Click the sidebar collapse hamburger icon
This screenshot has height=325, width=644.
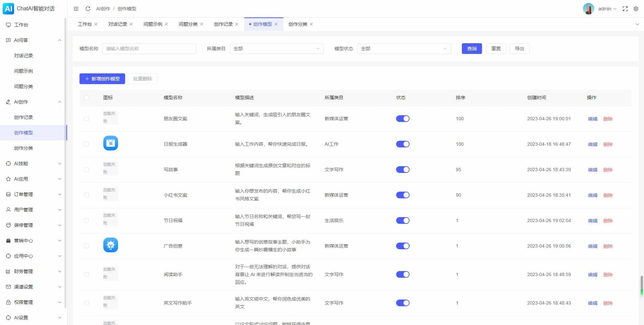(76, 9)
